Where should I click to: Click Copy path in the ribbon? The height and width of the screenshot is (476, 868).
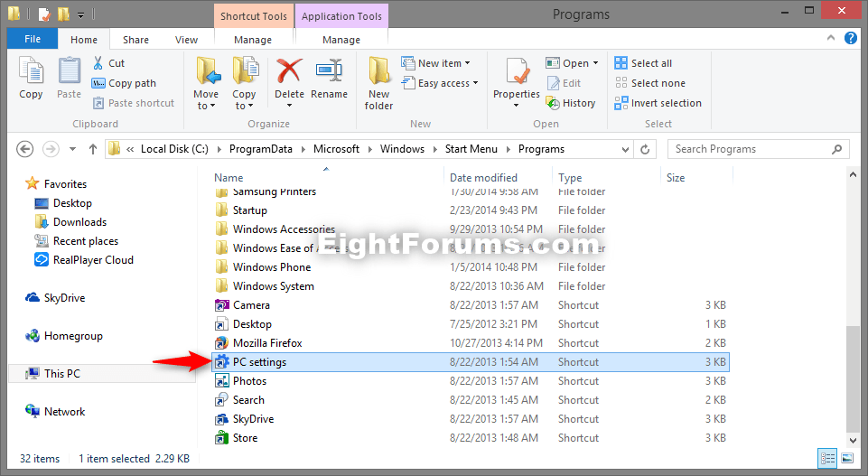[124, 83]
